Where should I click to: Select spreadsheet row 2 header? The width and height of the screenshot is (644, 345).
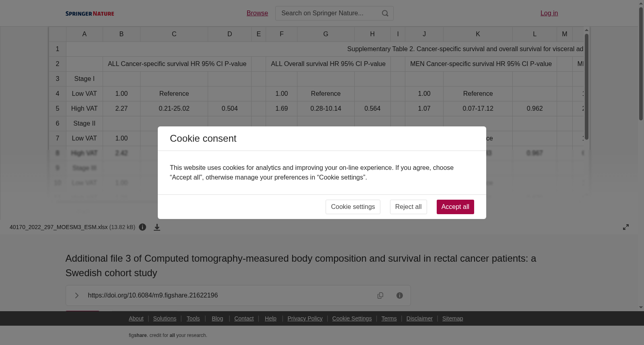coord(58,64)
